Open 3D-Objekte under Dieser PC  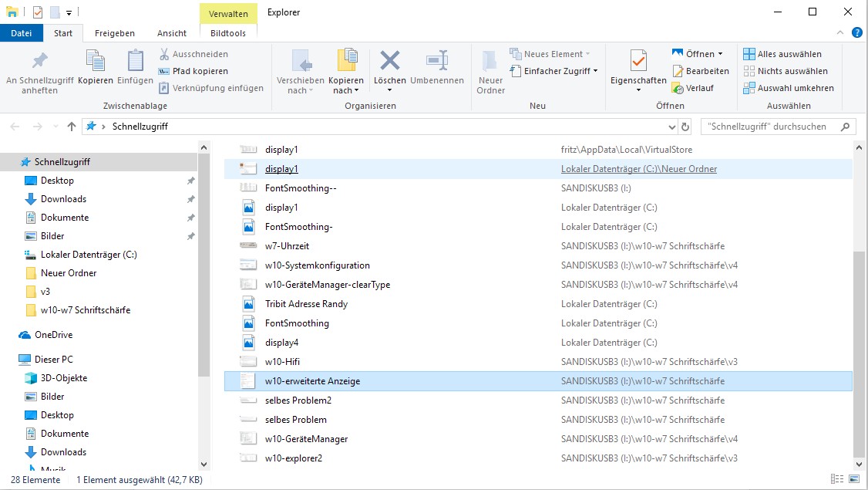(64, 378)
